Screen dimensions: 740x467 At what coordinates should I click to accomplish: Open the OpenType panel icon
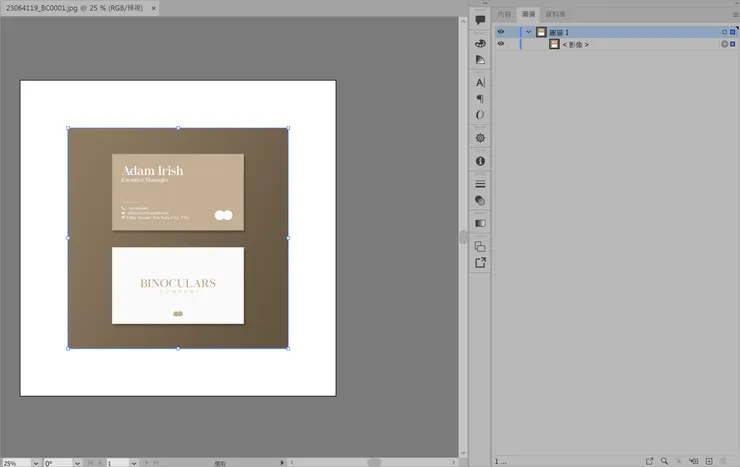pyautogui.click(x=480, y=115)
